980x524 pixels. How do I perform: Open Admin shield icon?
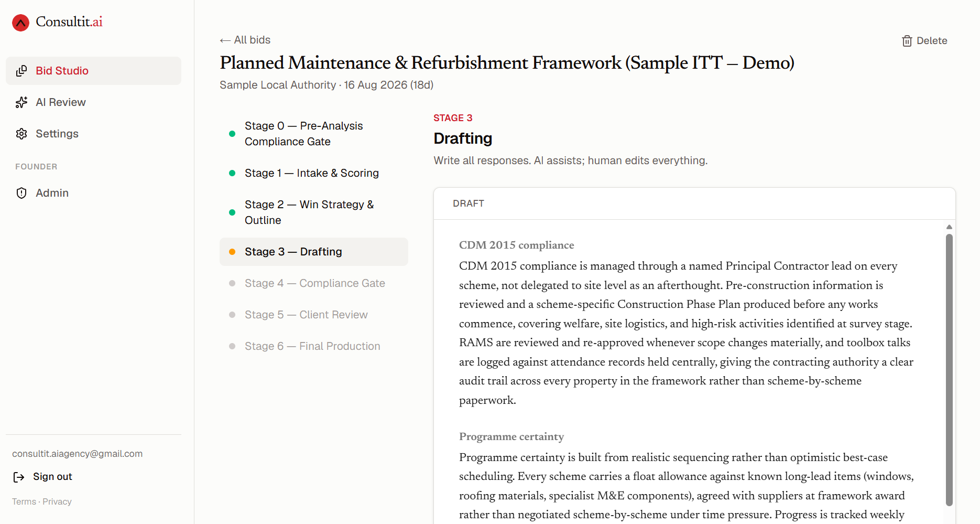tap(21, 193)
